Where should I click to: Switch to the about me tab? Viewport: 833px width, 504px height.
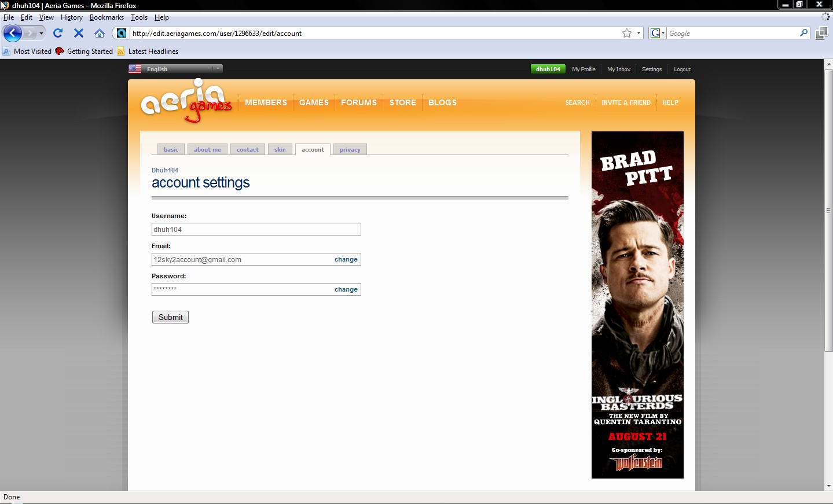(207, 149)
